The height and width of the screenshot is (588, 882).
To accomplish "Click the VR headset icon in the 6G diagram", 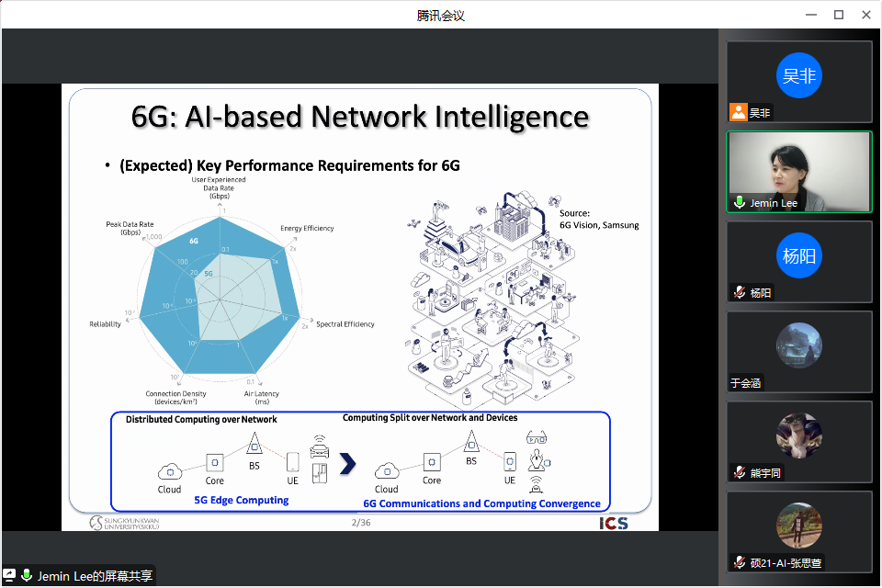I will click(x=537, y=437).
